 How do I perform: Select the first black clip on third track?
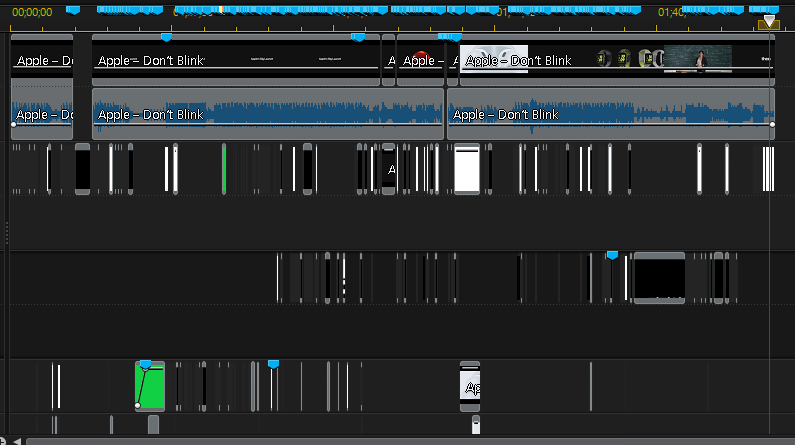click(83, 169)
